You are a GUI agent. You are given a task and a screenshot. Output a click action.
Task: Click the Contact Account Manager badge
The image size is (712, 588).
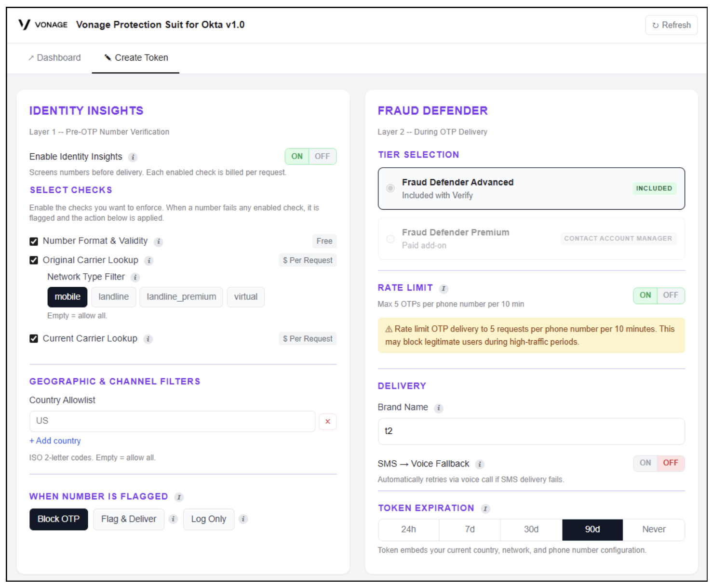(x=618, y=239)
